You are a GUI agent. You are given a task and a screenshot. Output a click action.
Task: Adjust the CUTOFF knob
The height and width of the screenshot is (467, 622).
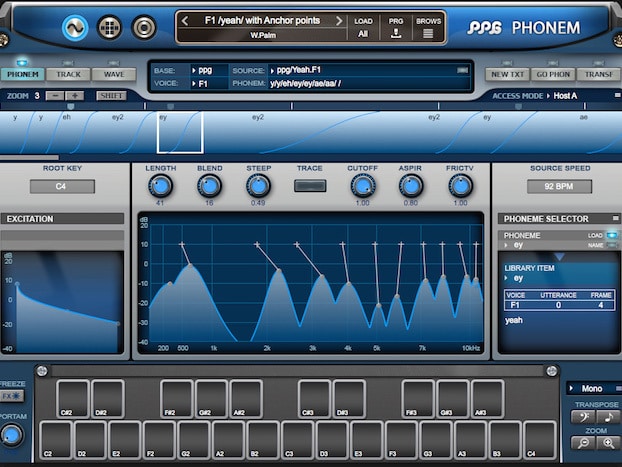(363, 186)
